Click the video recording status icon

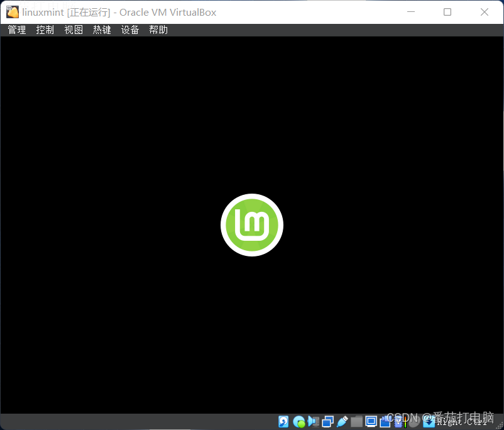[385, 421]
